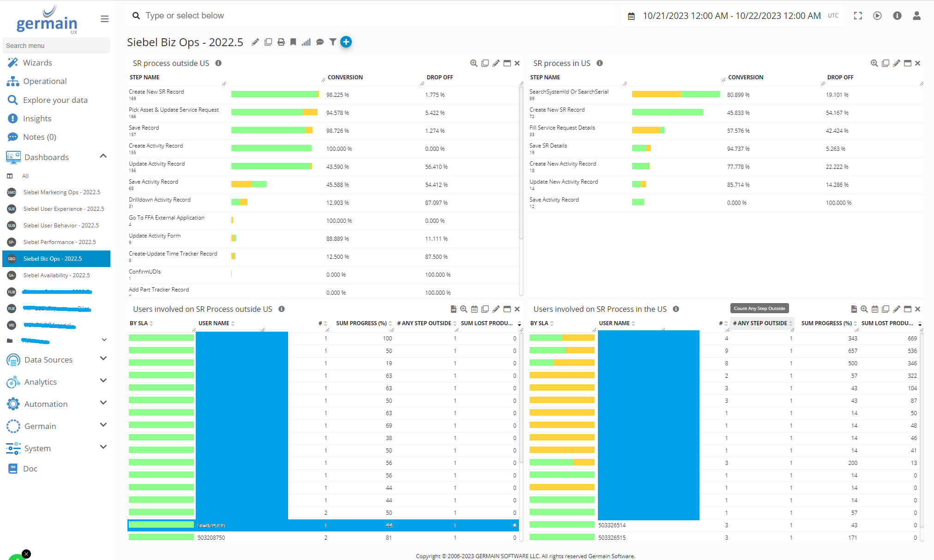
Task: Click the bookmark icon beside dashboard title
Action: (293, 42)
